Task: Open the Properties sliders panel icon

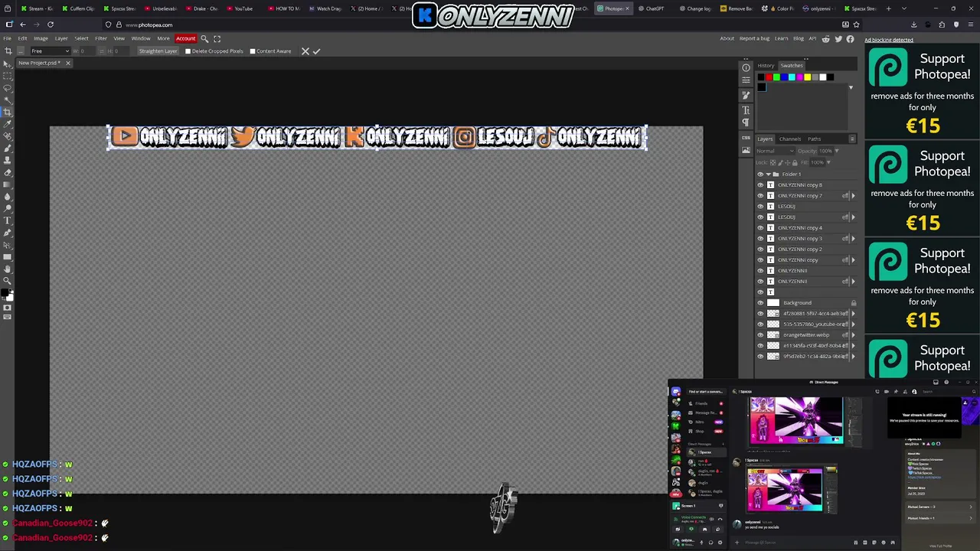Action: 746,80
